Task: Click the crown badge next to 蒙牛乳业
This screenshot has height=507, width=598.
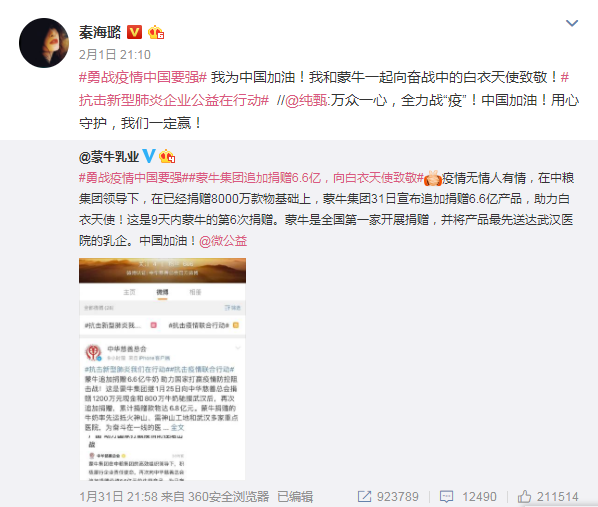Action: click(x=167, y=156)
